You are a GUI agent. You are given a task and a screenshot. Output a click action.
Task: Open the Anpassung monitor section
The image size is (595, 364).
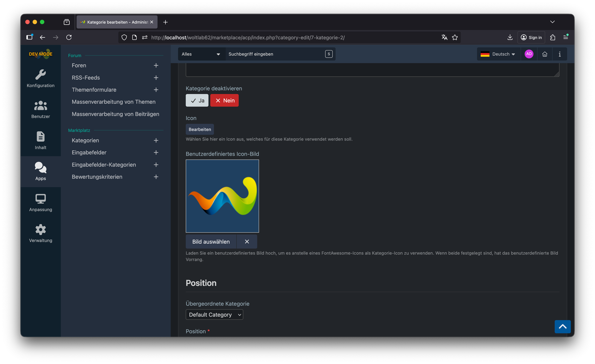point(41,202)
